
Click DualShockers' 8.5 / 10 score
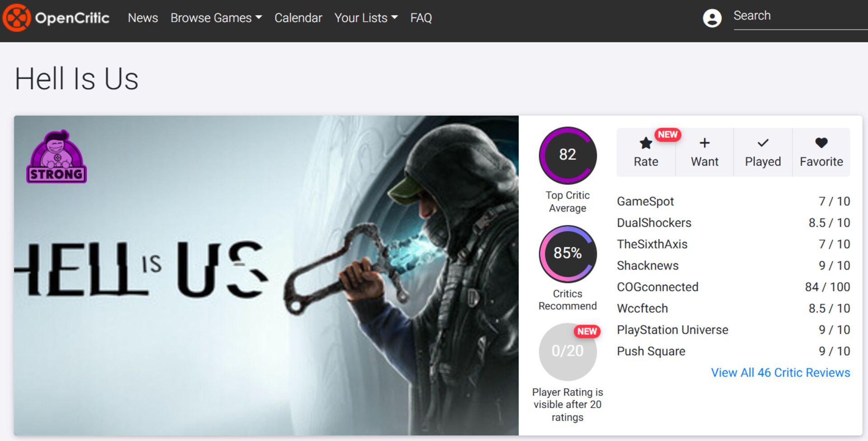click(x=829, y=223)
